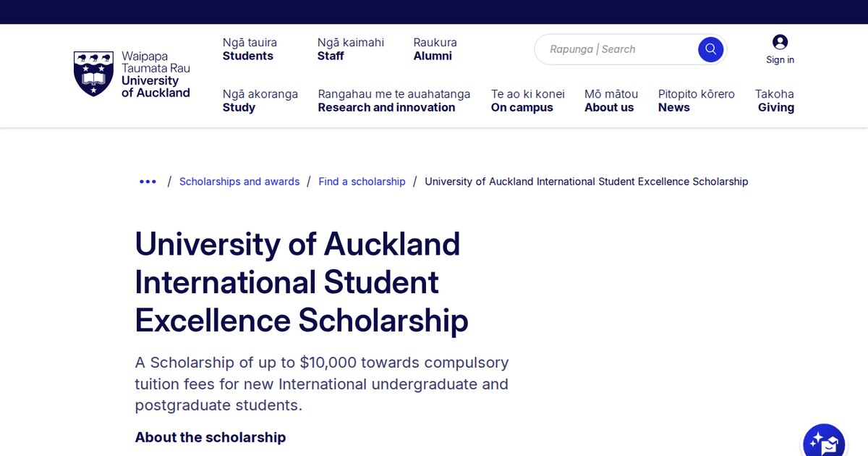Click the University of Auckland crest logo
The width and height of the screenshot is (868, 456).
pyautogui.click(x=94, y=74)
